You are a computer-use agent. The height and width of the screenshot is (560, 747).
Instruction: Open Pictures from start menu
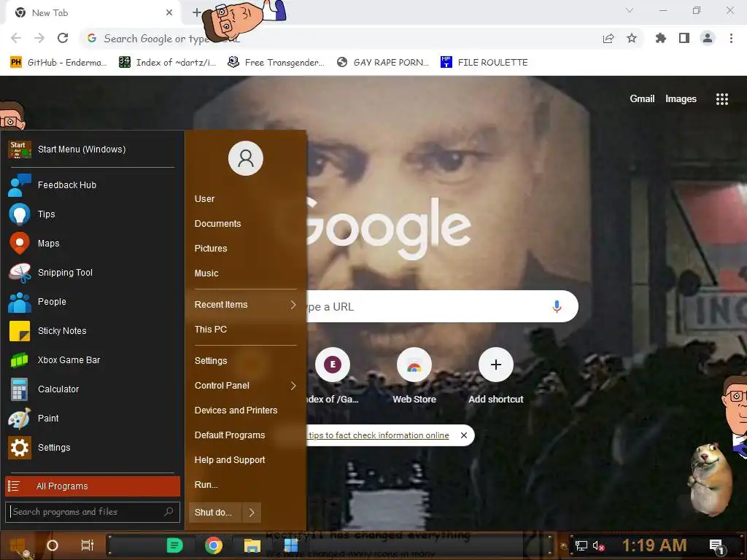(211, 249)
